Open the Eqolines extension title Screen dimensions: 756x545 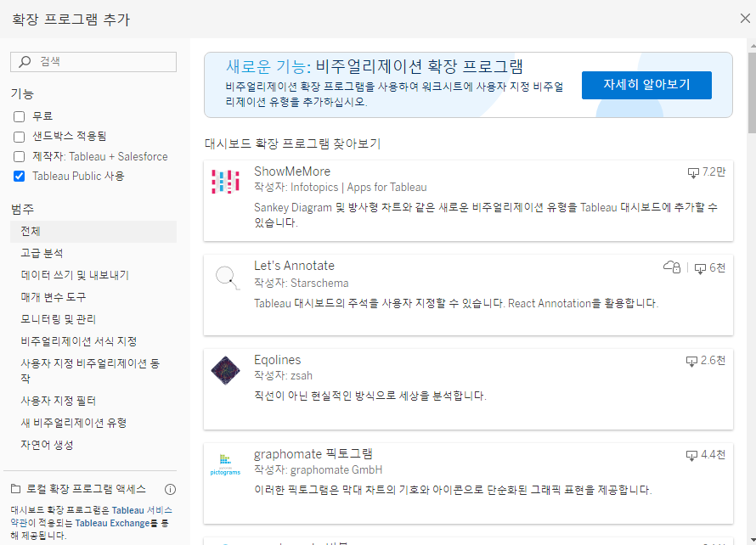coord(277,360)
